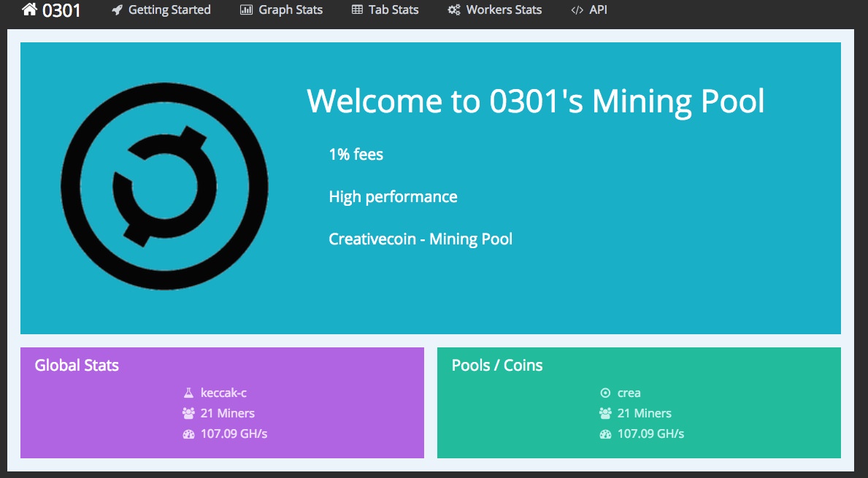
Task: Click the 107.09 GH/s value under keccak-c
Action: click(x=234, y=433)
